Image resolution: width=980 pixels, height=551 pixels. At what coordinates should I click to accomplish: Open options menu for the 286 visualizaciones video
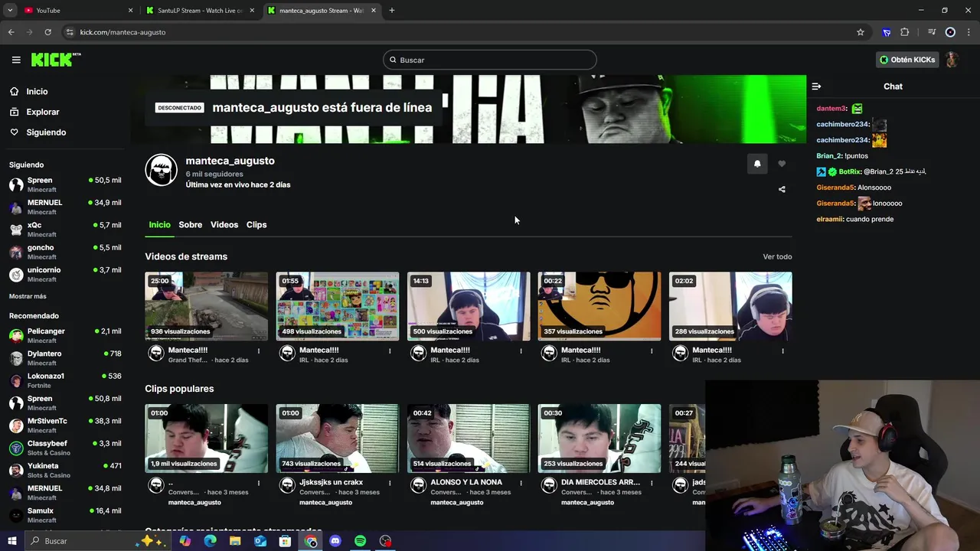pos(782,351)
